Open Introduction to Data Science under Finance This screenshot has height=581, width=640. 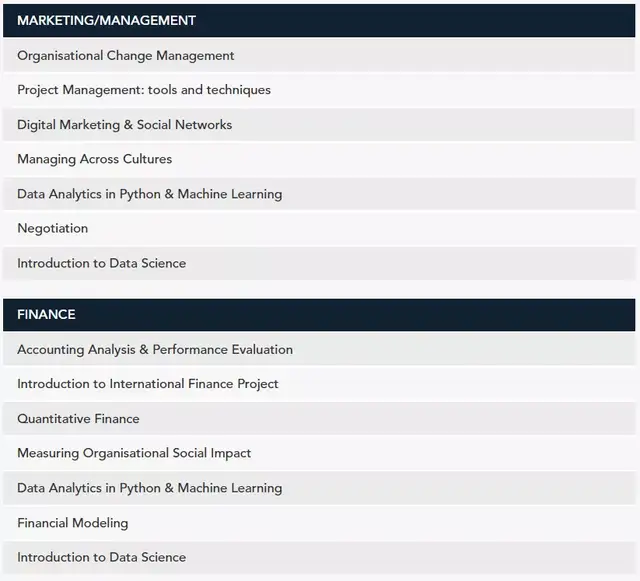(102, 557)
